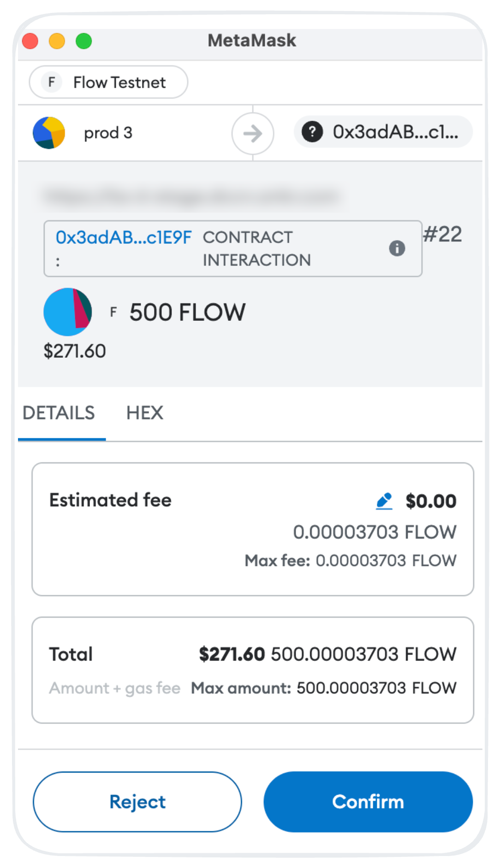Screen dimensions: 500x868
Task: Click the F network badge icon
Action: coord(52,83)
